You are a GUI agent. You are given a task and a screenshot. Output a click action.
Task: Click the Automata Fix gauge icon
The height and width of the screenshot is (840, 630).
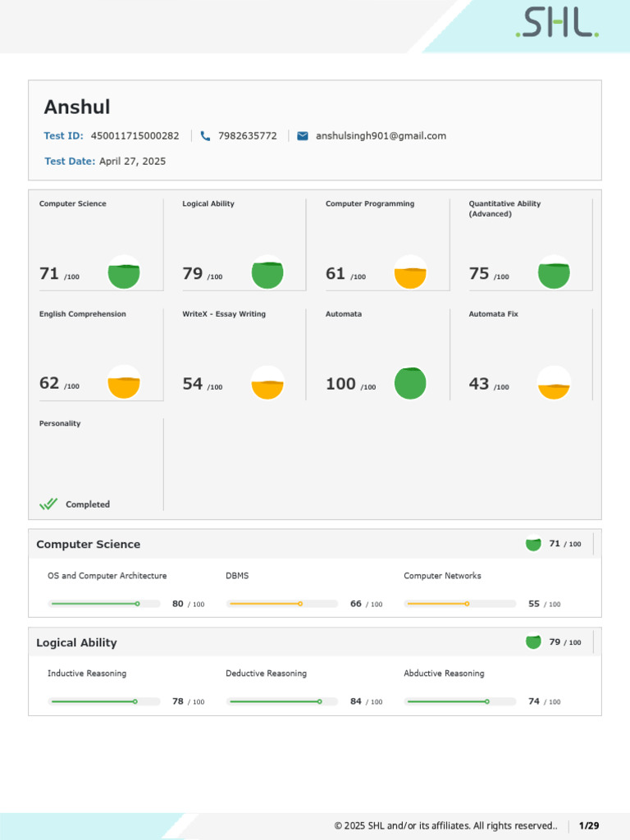(x=554, y=383)
